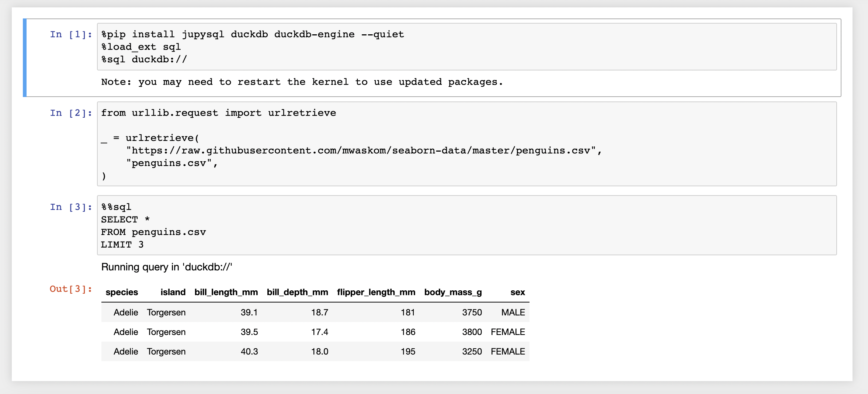Screen dimensions: 868x394
Task: Click the sex column header
Action: [x=517, y=293]
